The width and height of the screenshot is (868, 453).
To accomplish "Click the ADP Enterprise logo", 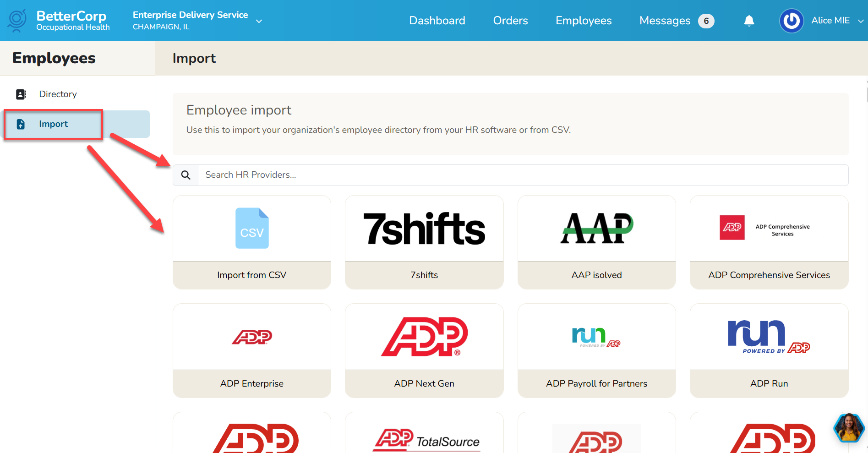I will 252,337.
